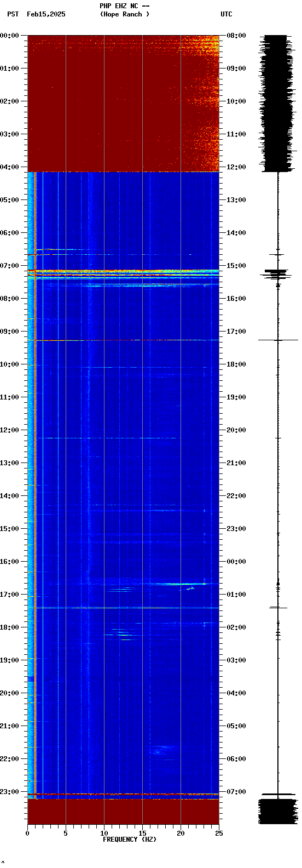Viewport: 302px width, 868px height.
Task: Select 14:00 on the PST time axis
Action: coord(9,495)
